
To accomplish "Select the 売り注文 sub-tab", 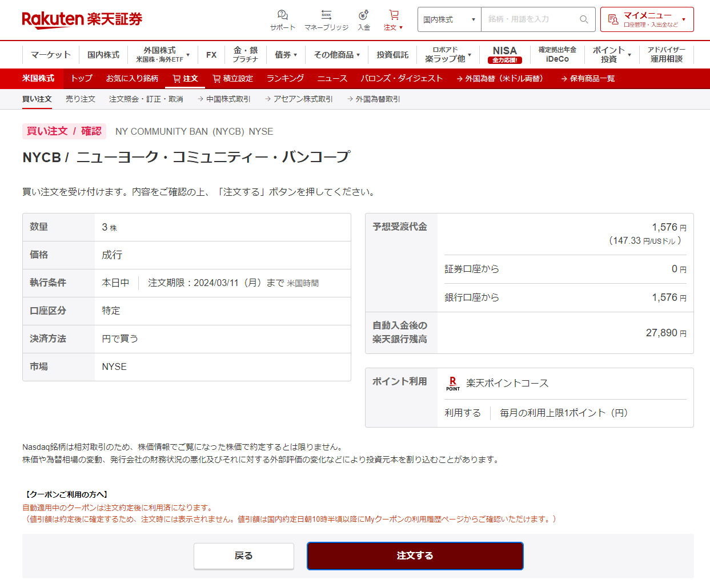I will tap(80, 99).
